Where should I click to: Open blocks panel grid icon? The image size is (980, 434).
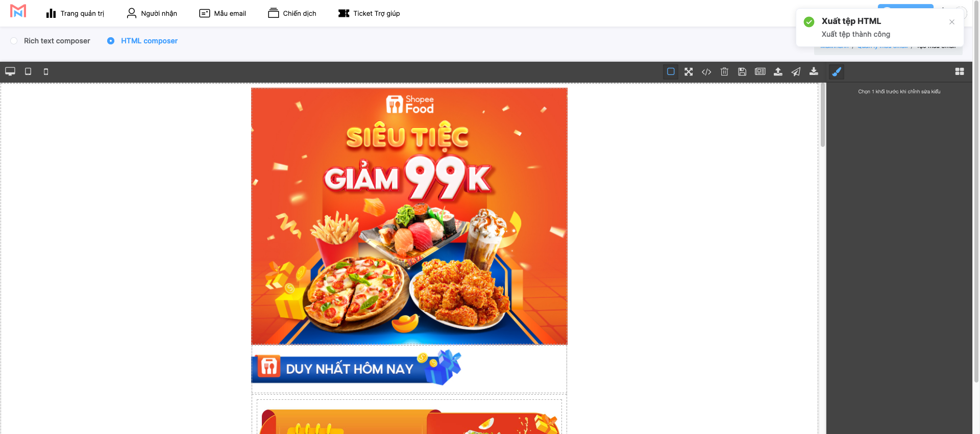point(960,72)
